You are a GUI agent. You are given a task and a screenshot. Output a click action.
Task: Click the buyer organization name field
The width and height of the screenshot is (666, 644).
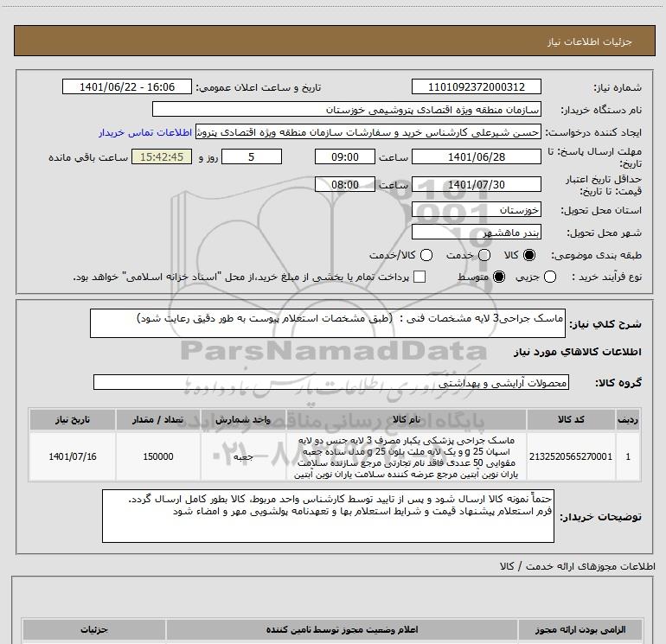click(347, 109)
